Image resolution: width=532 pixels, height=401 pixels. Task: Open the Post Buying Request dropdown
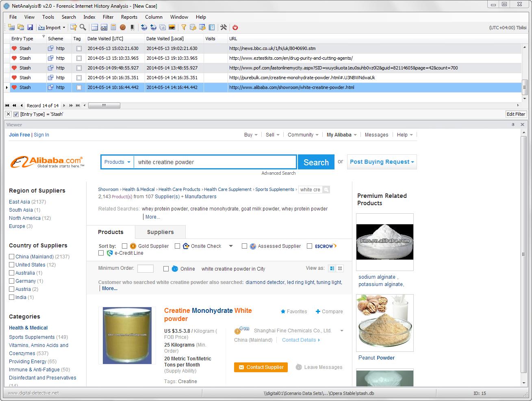(x=382, y=162)
